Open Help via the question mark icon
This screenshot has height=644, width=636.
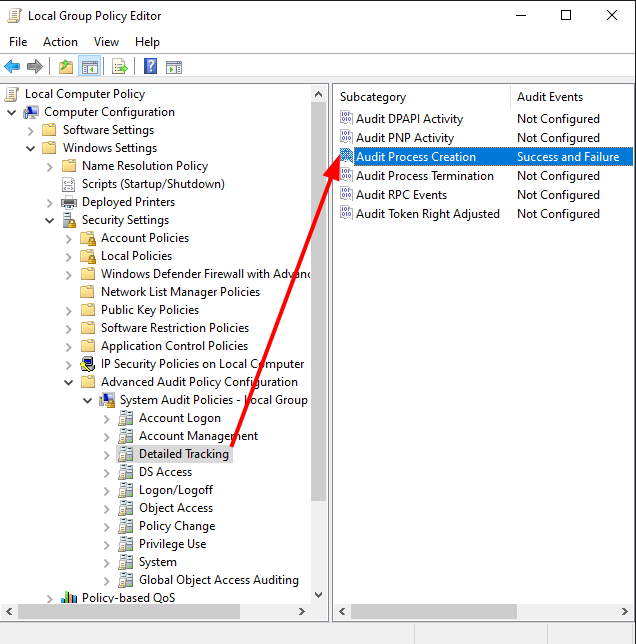pos(150,67)
